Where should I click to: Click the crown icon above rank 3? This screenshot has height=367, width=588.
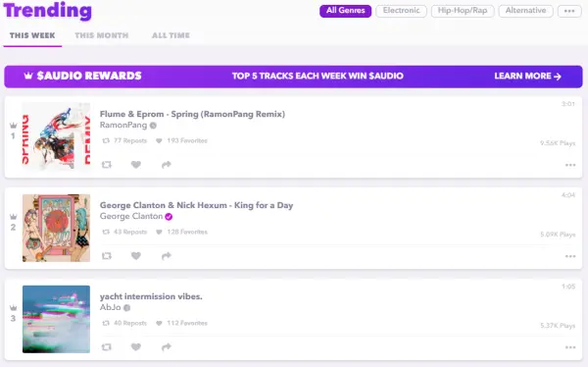(13, 308)
